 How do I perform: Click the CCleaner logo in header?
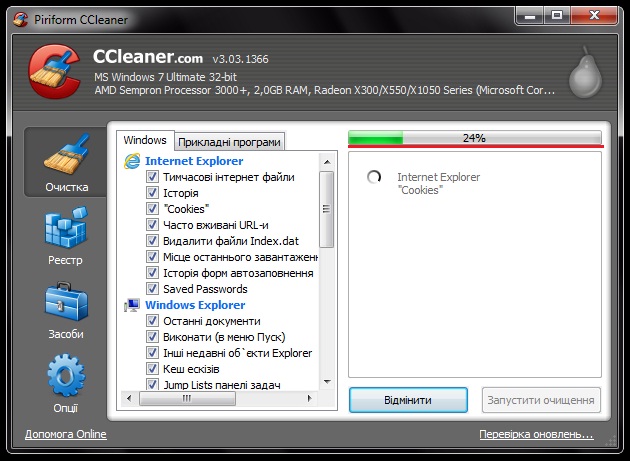(54, 72)
